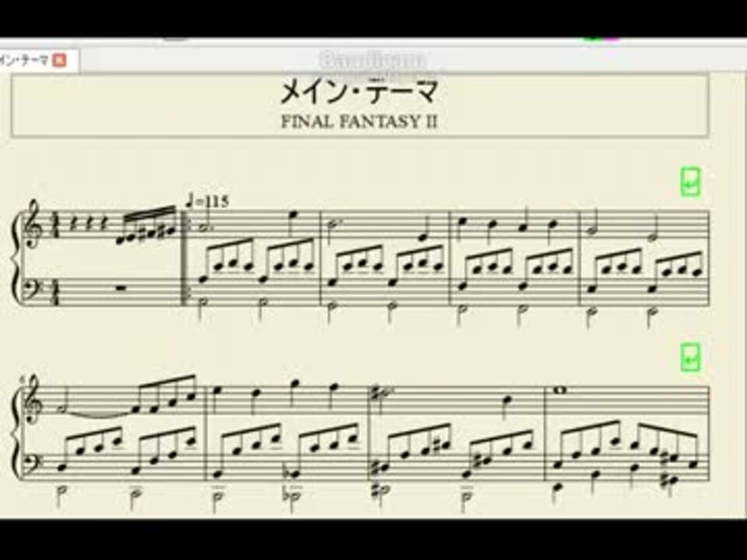Screen dimensions: 747x560
Task: Select the treble clef of first system
Action: click(x=33, y=225)
